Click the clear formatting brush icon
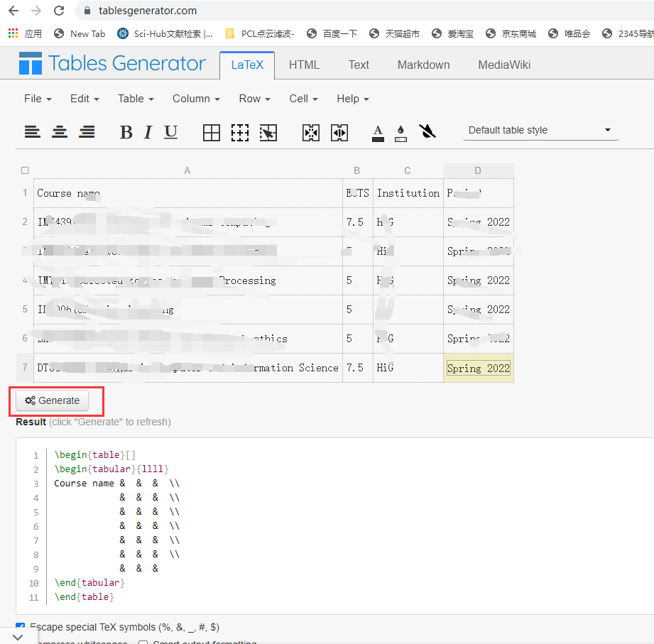Screen dimensions: 654x644 click(x=428, y=132)
